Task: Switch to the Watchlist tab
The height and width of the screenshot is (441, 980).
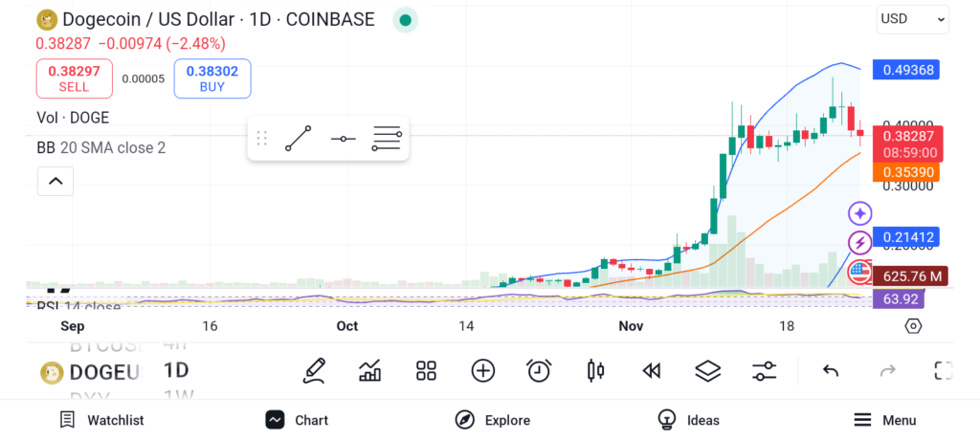Action: pyautogui.click(x=101, y=420)
